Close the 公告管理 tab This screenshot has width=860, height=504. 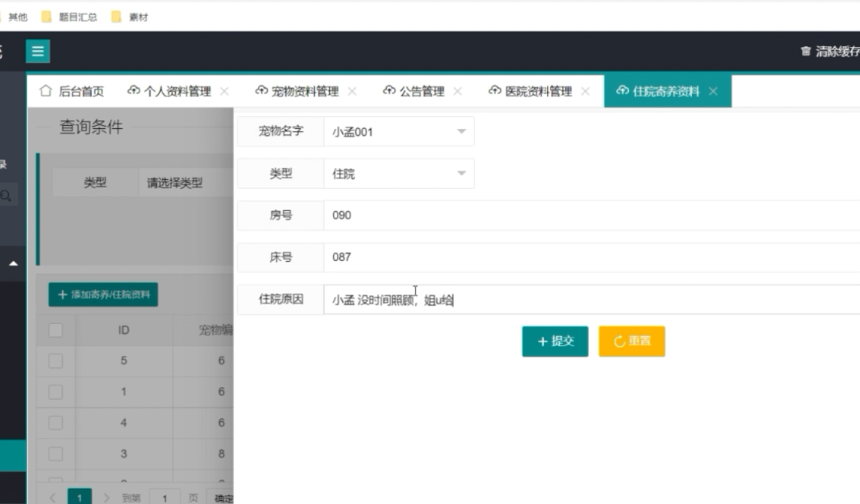457,91
